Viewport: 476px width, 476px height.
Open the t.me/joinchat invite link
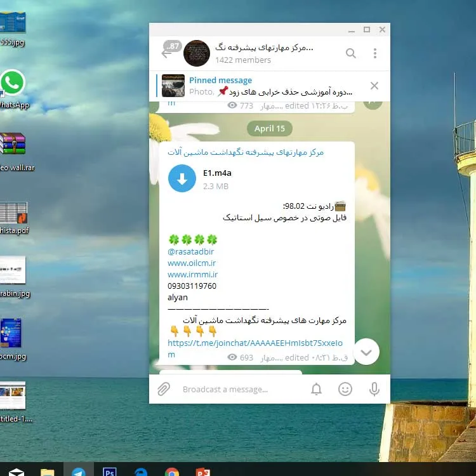(254, 343)
